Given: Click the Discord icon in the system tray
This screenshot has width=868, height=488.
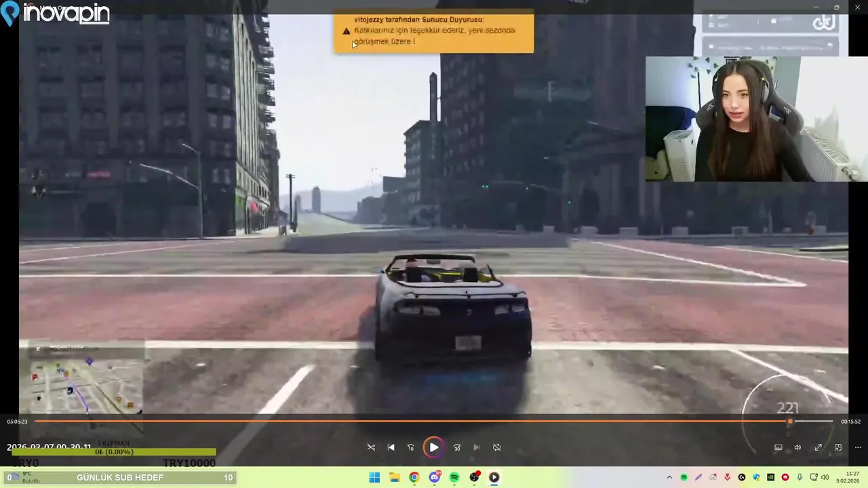Looking at the screenshot, I should pos(713,477).
